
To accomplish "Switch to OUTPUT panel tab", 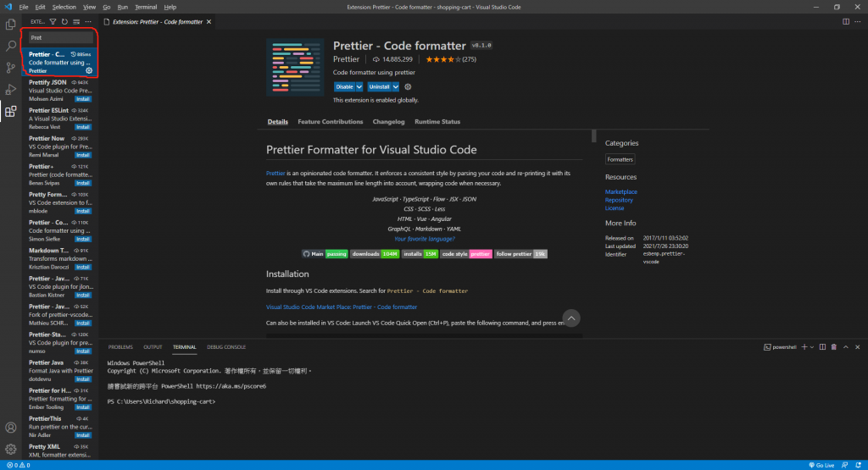I will click(x=153, y=347).
